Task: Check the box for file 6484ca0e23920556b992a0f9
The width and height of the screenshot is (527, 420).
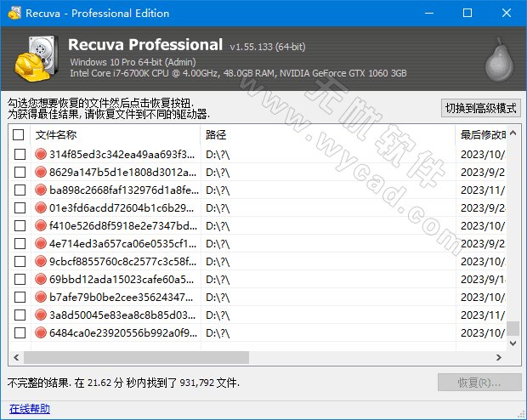Action: coord(20,333)
